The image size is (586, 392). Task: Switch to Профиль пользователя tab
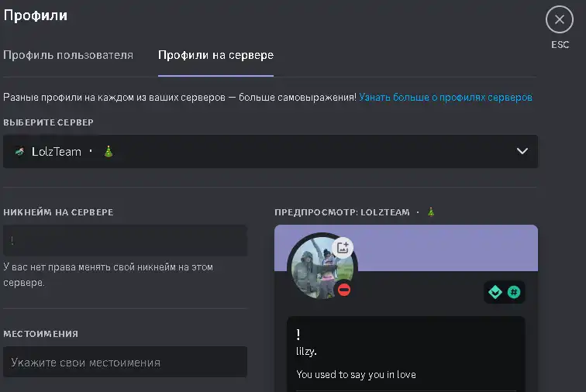point(68,55)
